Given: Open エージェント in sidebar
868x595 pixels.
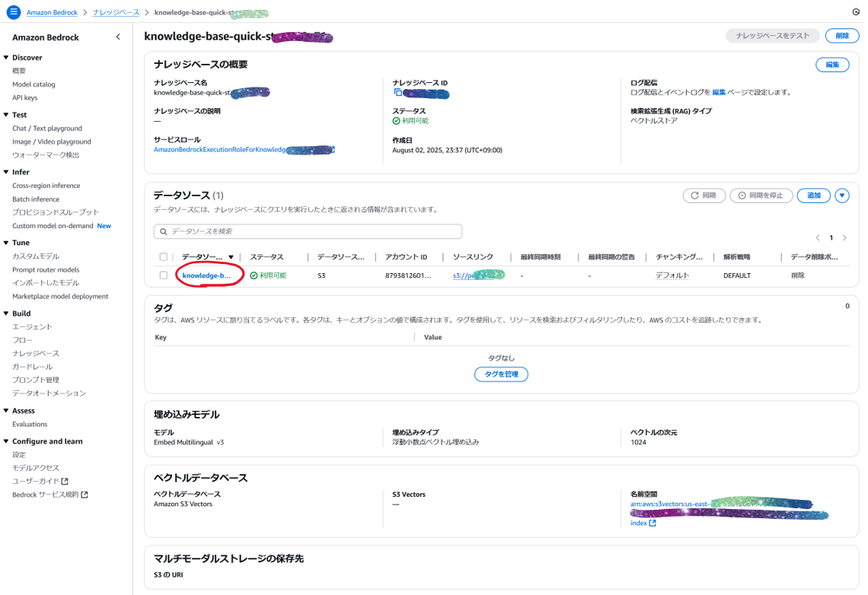Looking at the screenshot, I should [x=32, y=327].
